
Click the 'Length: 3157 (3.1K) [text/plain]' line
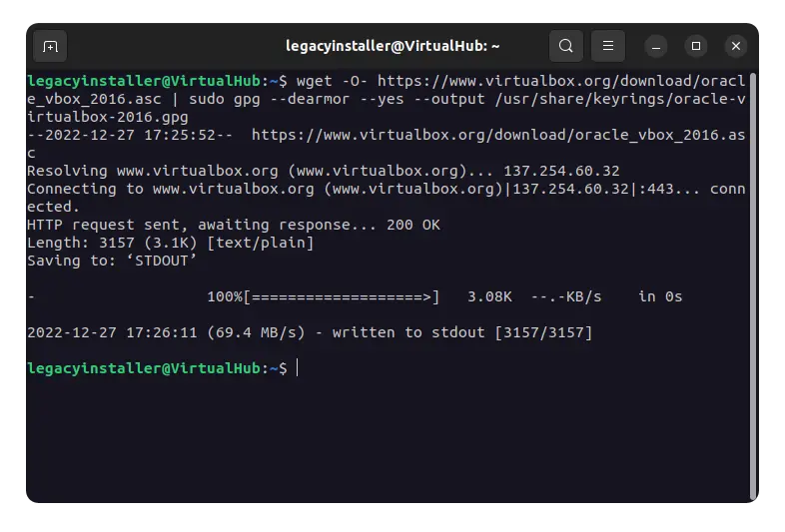tap(170, 243)
